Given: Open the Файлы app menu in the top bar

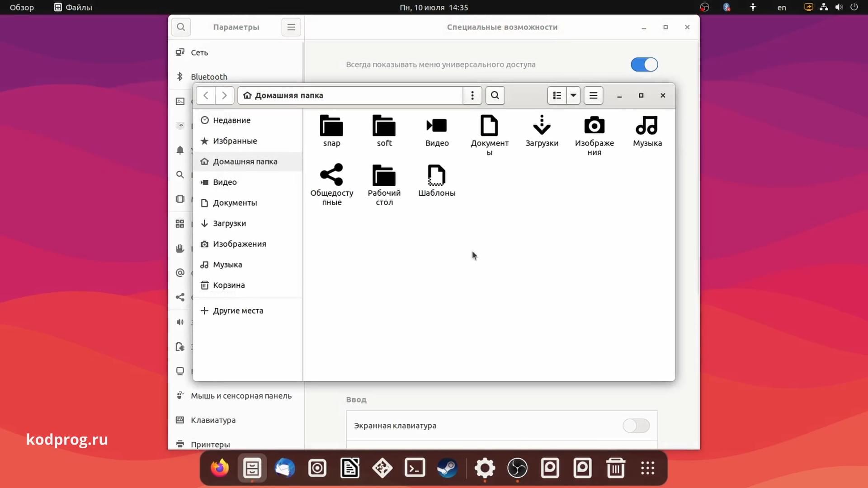Looking at the screenshot, I should pyautogui.click(x=73, y=7).
